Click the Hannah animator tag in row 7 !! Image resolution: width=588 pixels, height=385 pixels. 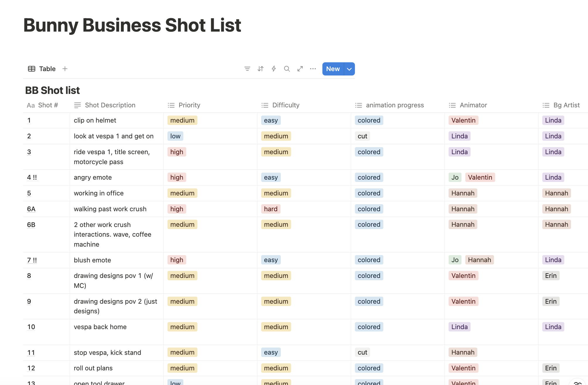tap(479, 260)
